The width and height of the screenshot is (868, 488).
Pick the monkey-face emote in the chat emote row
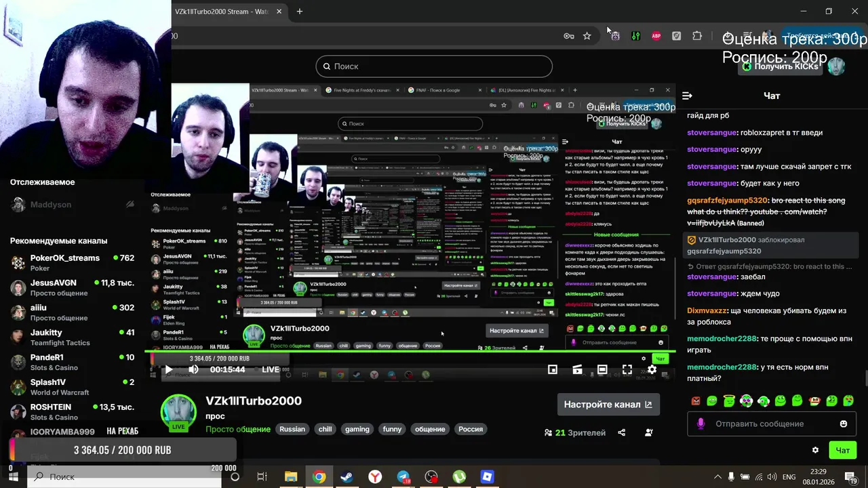pos(814,401)
